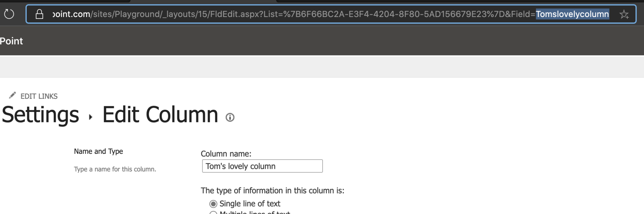Screen dimensions: 644x214
Task: Go back to Settings via breadcrumb
Action: 40,115
